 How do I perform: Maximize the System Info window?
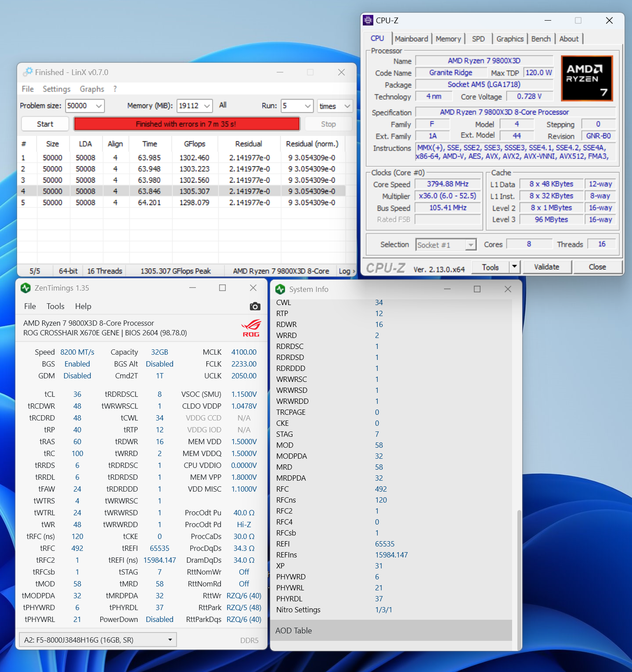click(x=477, y=289)
